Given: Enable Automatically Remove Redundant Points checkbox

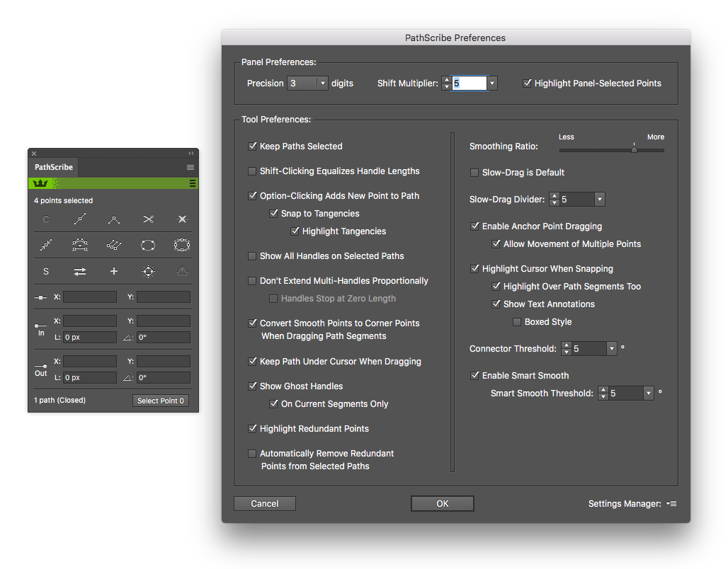Looking at the screenshot, I should pos(252,454).
